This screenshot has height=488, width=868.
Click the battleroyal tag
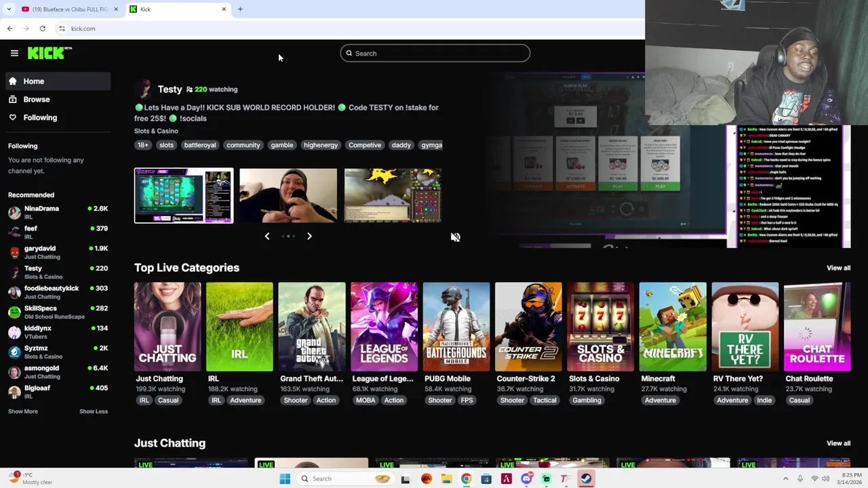(200, 145)
